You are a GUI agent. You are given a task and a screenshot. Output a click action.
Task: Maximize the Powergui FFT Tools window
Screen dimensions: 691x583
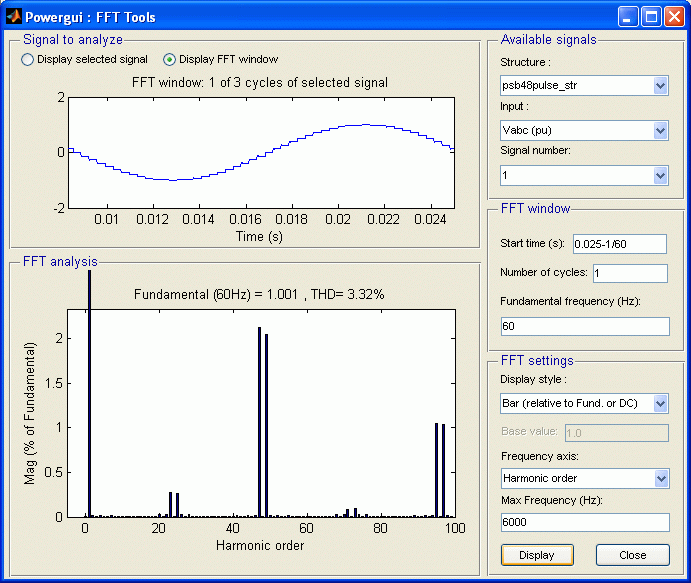click(x=651, y=17)
